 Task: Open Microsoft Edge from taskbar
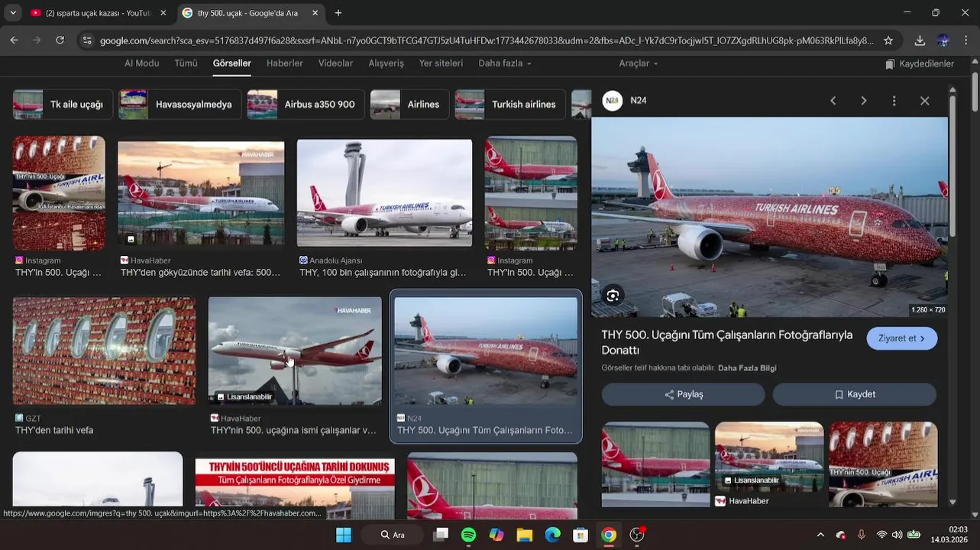(552, 535)
